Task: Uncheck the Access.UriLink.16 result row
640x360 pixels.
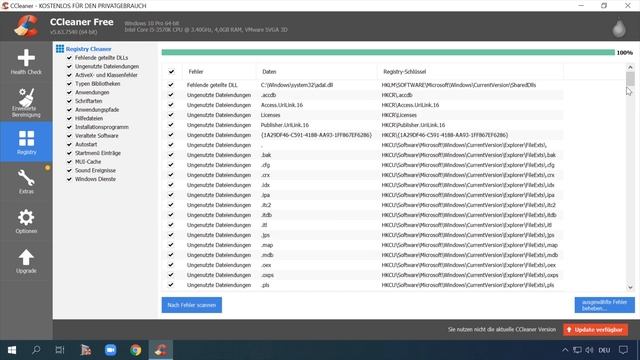Action: 171,105
